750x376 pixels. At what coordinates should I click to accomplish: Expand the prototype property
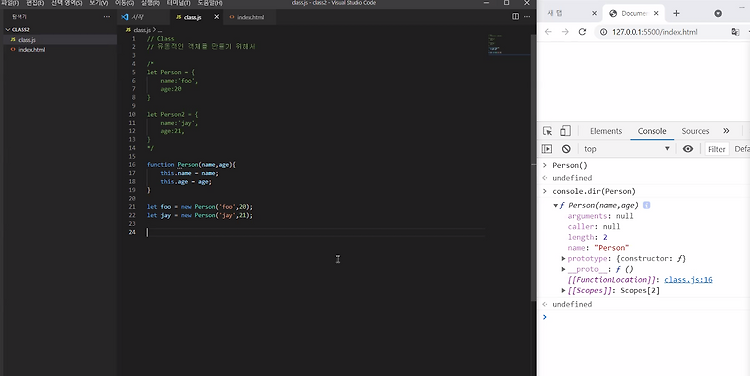pyautogui.click(x=563, y=259)
